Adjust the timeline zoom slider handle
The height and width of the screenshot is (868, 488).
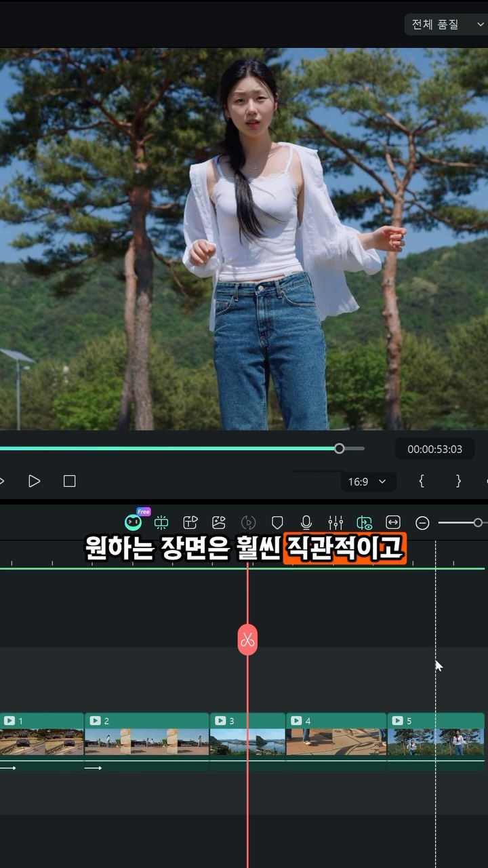coord(478,523)
